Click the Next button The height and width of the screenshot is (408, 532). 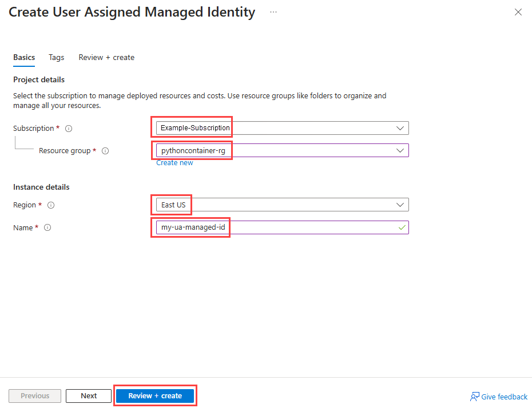pos(89,396)
